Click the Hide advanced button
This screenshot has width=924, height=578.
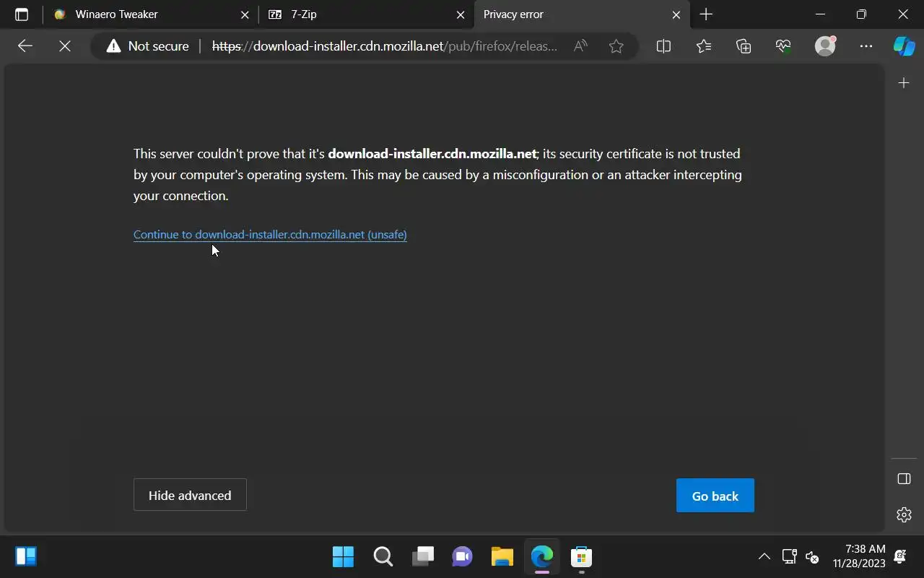pos(190,495)
